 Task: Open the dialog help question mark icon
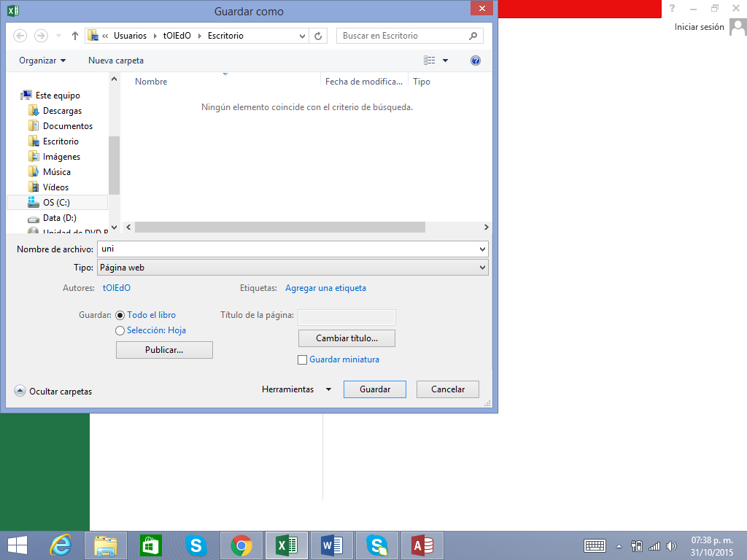pyautogui.click(x=476, y=61)
